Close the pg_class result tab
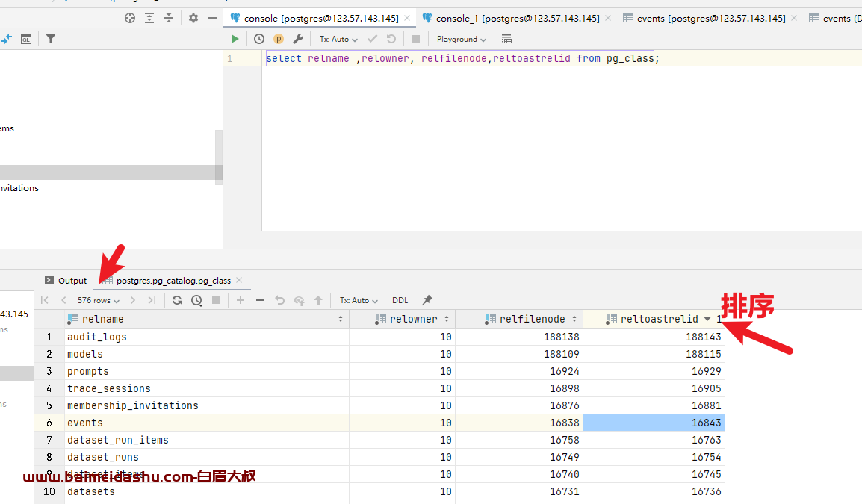Viewport: 862px width, 504px height. pyautogui.click(x=239, y=280)
